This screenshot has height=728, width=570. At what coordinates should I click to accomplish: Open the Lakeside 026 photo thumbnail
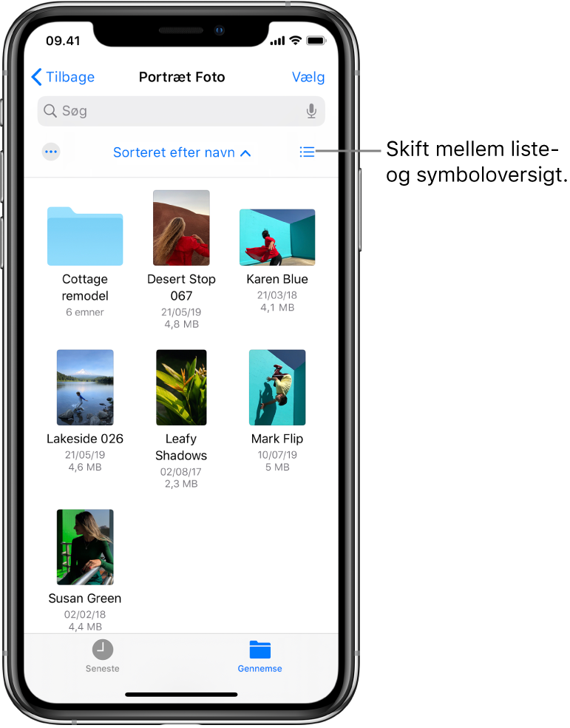pyautogui.click(x=85, y=388)
